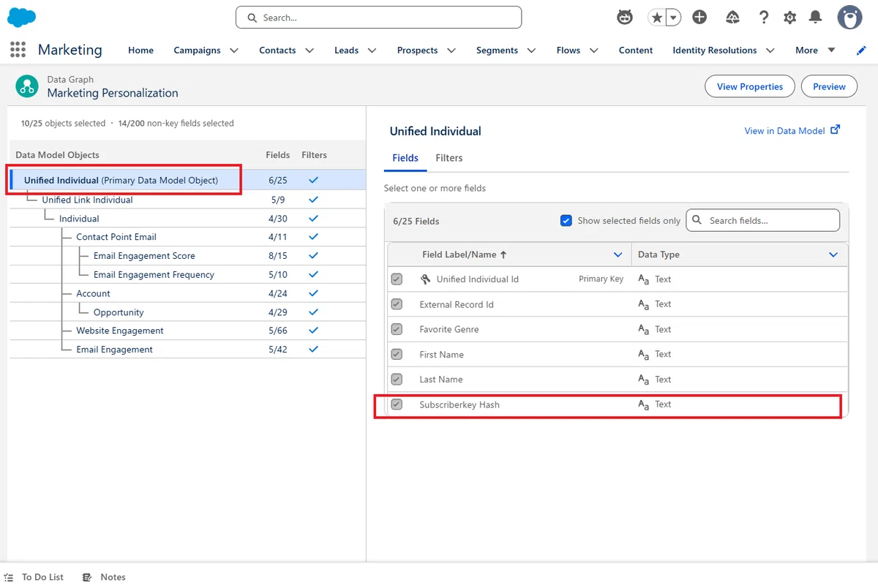Click the Search fields input

(763, 220)
